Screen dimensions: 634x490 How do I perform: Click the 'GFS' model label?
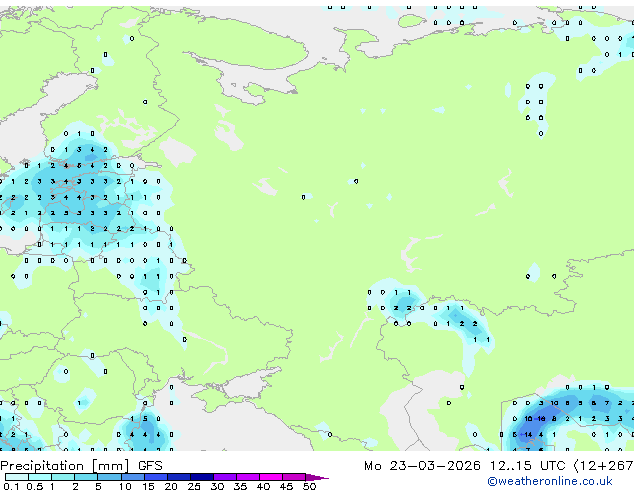150,466
